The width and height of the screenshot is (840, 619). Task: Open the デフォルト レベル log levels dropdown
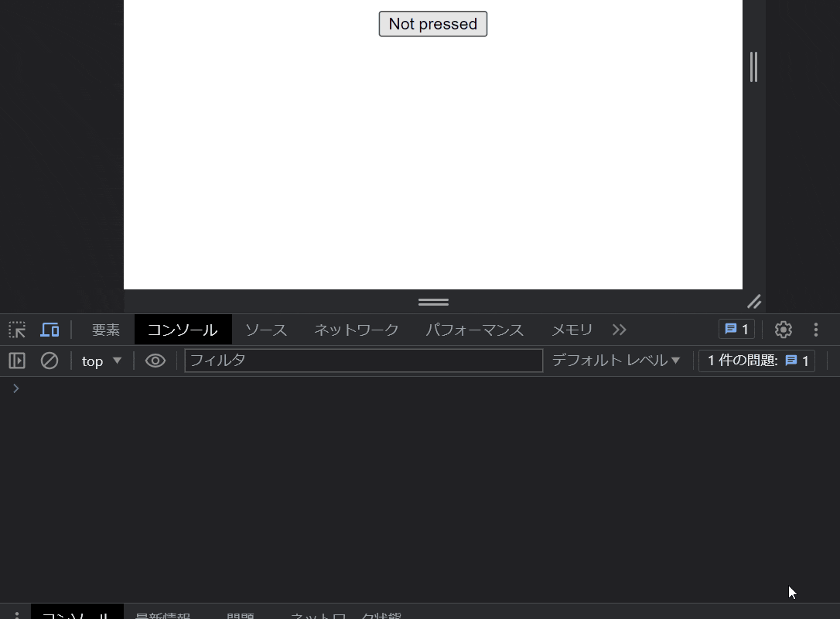coord(615,360)
